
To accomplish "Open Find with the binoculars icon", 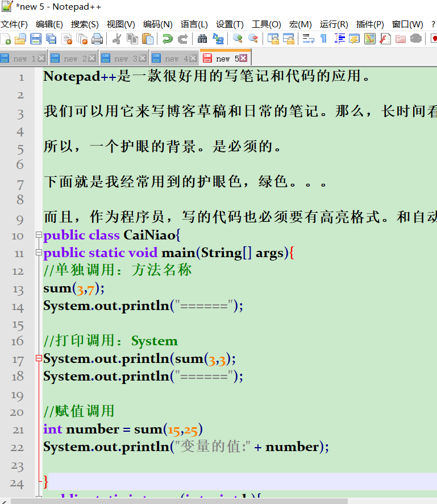I will tap(202, 39).
